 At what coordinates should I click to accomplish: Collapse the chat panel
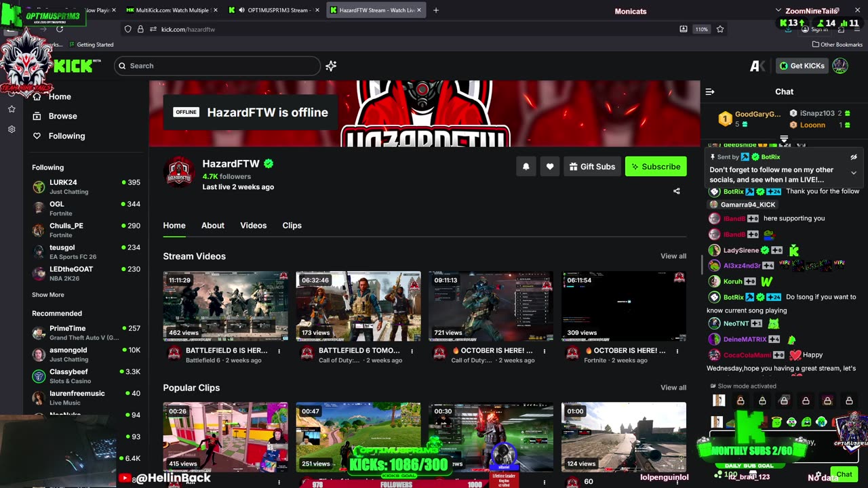click(x=710, y=91)
